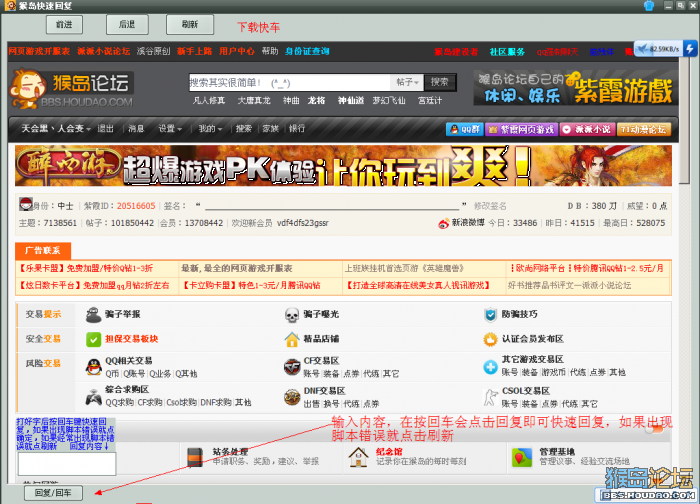Click the DNF交易区 icon
Image resolution: width=700 pixels, height=504 pixels.
(292, 397)
